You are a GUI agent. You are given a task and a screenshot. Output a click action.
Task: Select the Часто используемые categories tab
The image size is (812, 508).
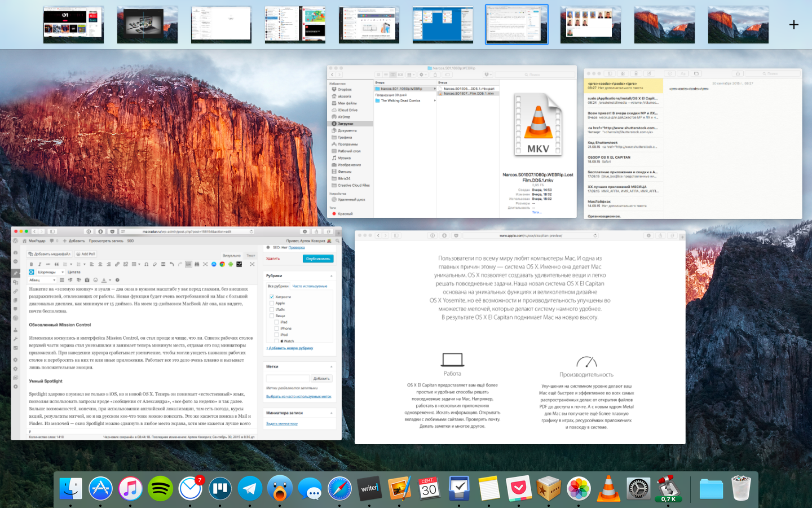[x=310, y=286]
